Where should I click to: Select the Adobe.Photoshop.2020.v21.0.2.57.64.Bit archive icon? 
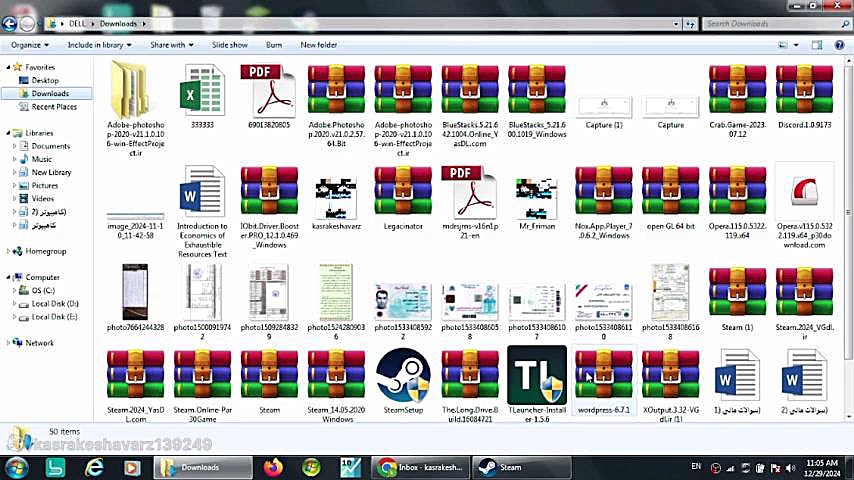[x=336, y=89]
